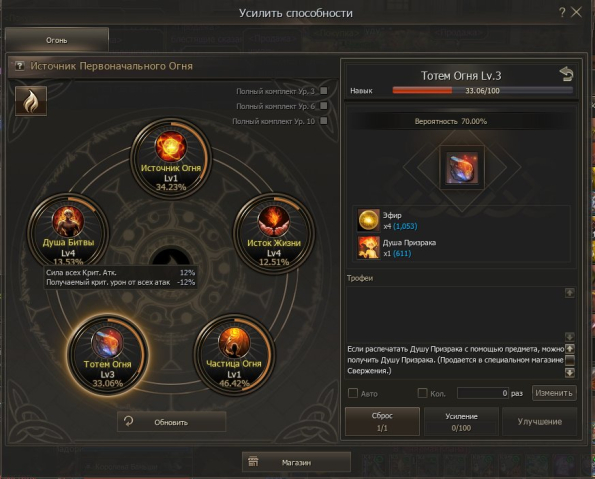Select the Тотем Огня skill node

point(107,355)
